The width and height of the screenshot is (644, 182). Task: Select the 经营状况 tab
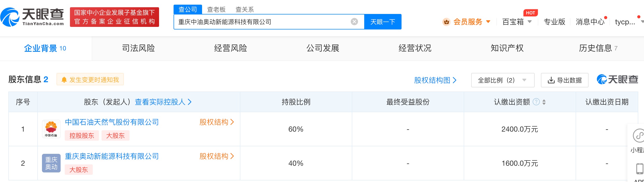(415, 48)
